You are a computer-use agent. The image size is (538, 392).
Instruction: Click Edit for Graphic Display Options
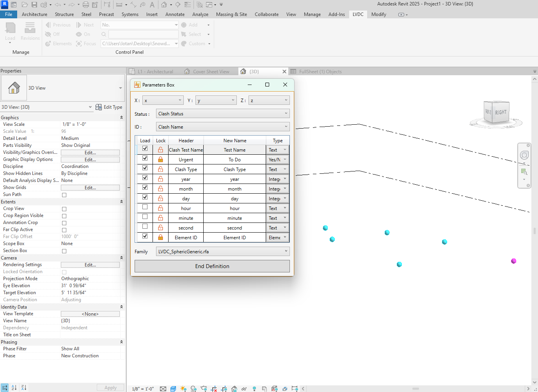(x=90, y=160)
